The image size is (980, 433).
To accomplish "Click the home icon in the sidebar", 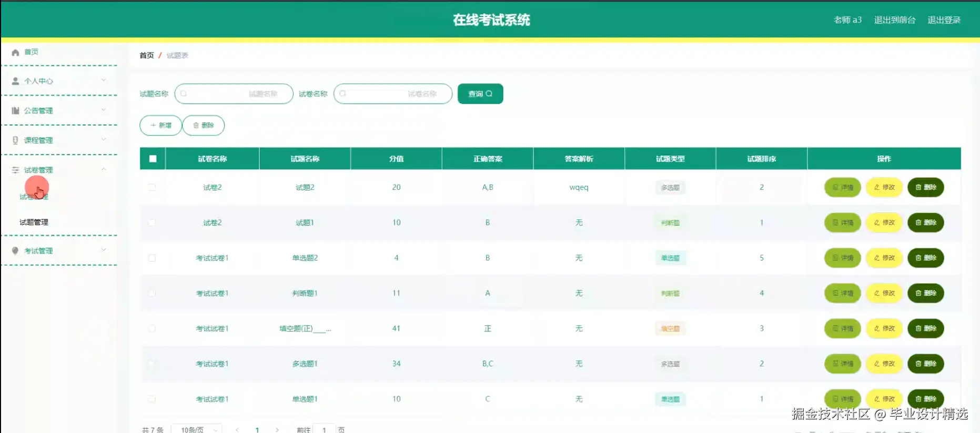I will click(x=15, y=52).
